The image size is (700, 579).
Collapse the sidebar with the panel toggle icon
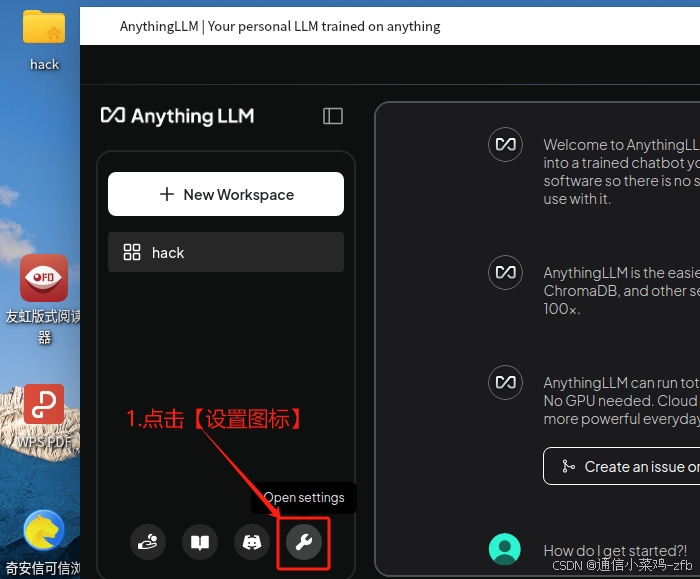(333, 116)
